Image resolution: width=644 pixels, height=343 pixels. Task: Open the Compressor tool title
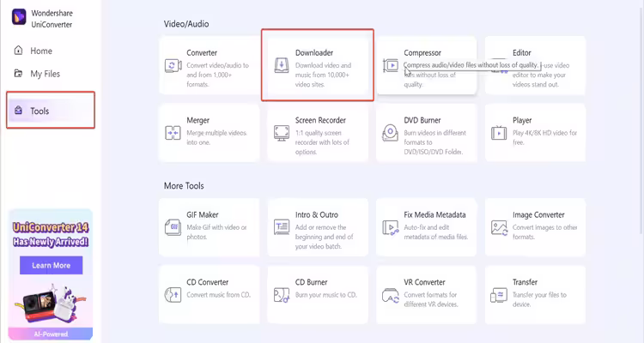pos(422,52)
